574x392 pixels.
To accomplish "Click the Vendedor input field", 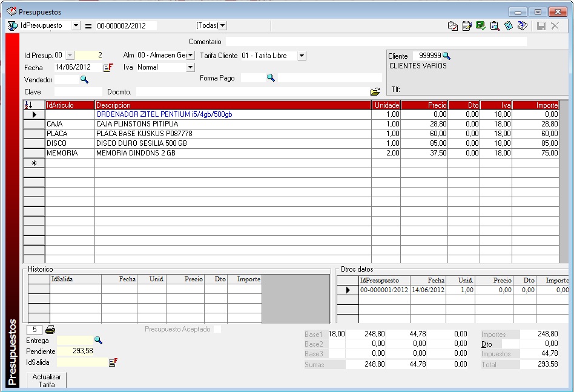I will click(67, 79).
